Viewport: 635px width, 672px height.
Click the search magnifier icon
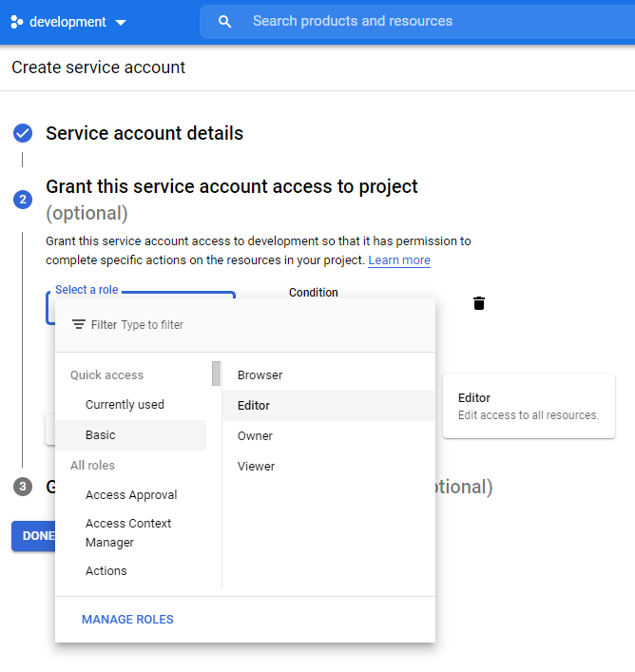tap(224, 22)
